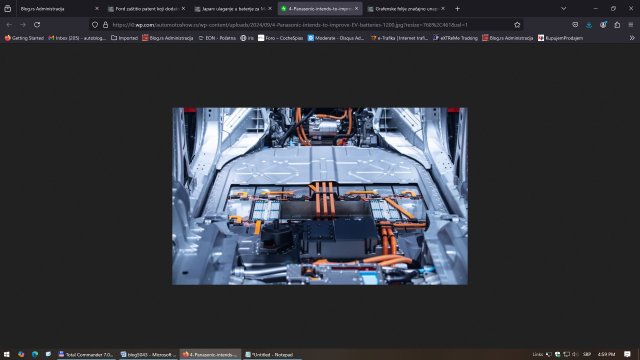Image resolution: width=640 pixels, height=360 pixels.
Task: Open the Firefox application menu
Action: click(x=631, y=25)
